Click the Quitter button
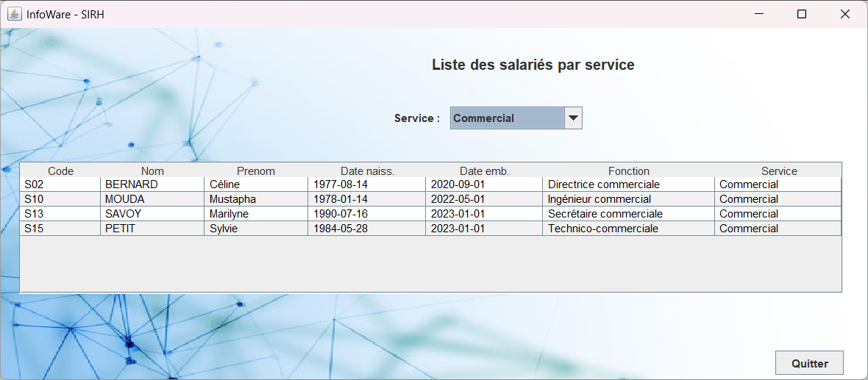The image size is (868, 380). tap(810, 363)
